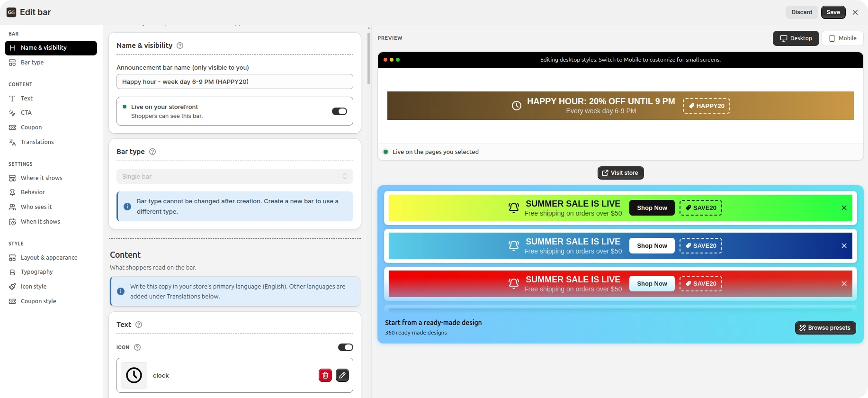Delete the clock icon with trash button
Viewport: 868px width, 398px height.
point(325,375)
